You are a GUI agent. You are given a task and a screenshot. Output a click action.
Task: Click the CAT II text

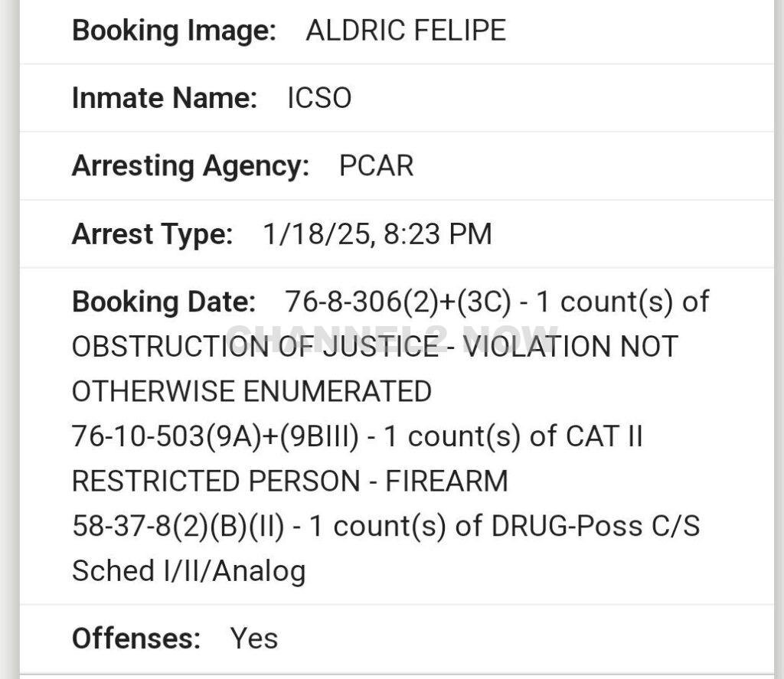[603, 436]
